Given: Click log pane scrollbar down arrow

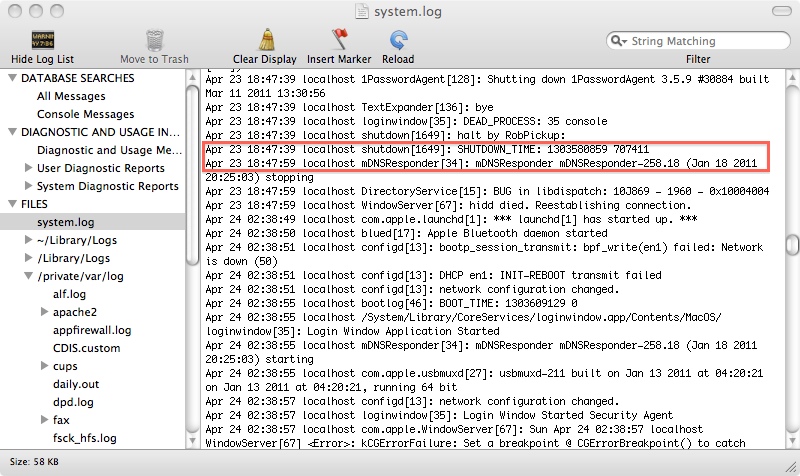Looking at the screenshot, I should (x=792, y=440).
